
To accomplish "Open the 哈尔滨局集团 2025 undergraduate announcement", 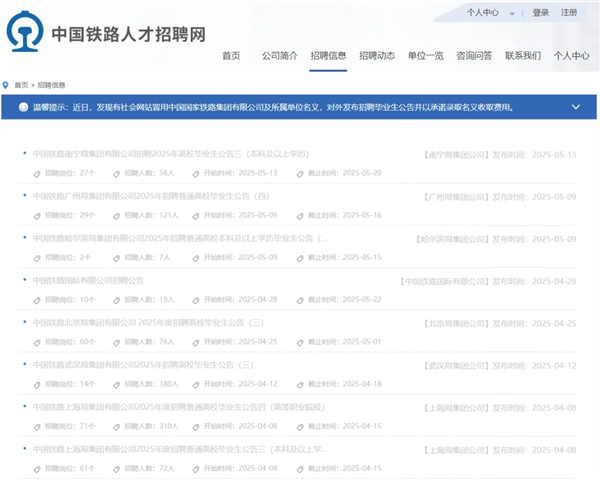I will [180, 238].
